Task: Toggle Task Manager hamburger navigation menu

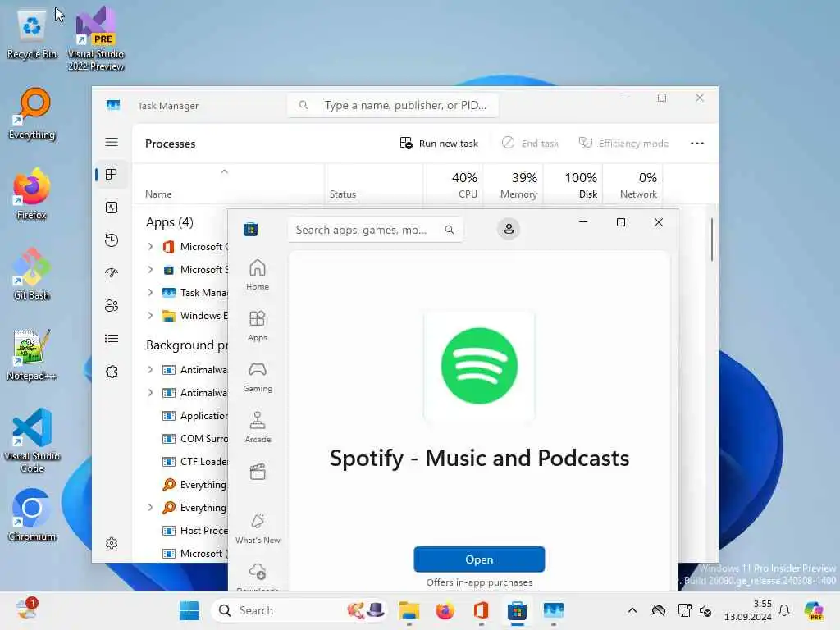Action: pyautogui.click(x=112, y=142)
